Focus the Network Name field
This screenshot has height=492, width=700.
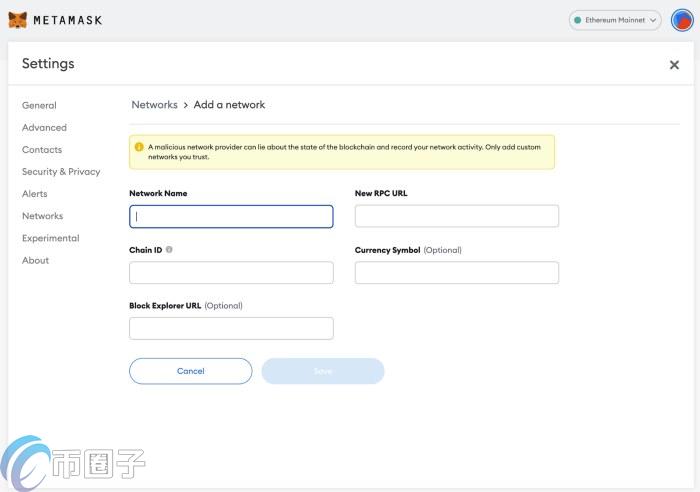pos(231,217)
